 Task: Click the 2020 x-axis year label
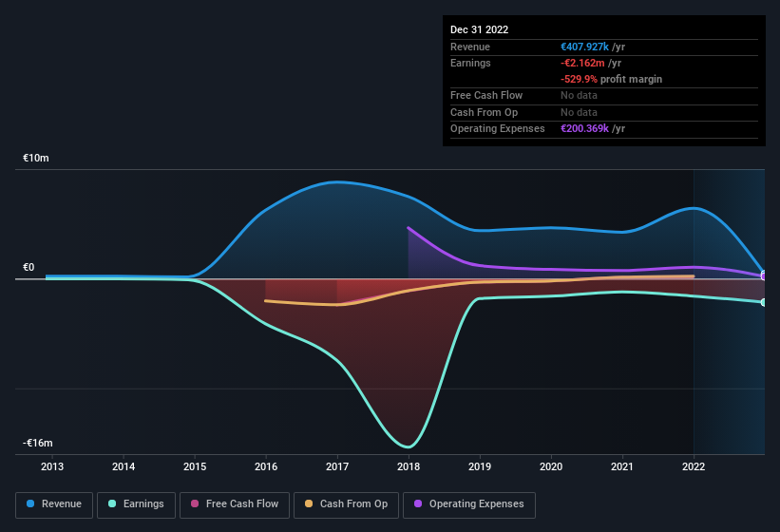[551, 466]
